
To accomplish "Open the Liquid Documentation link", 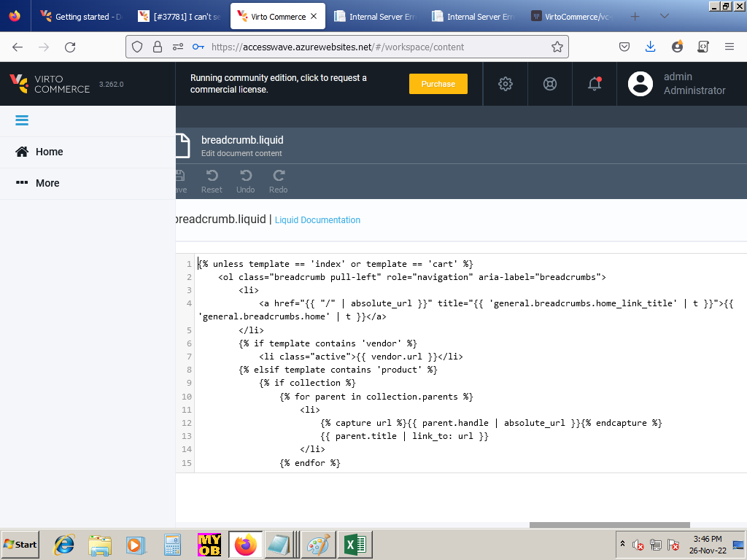I will pos(317,220).
